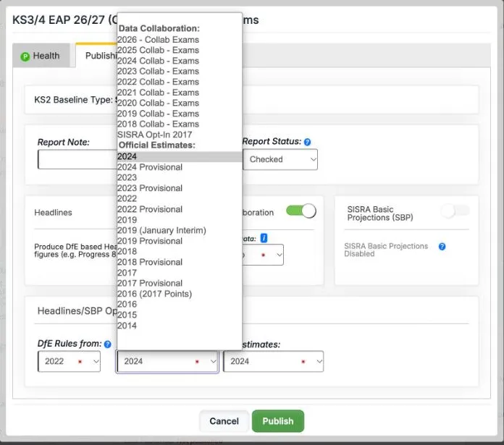Screen dimensions: 504x445
Task: Open the Report Status Checked dropdown
Action: tap(280, 159)
